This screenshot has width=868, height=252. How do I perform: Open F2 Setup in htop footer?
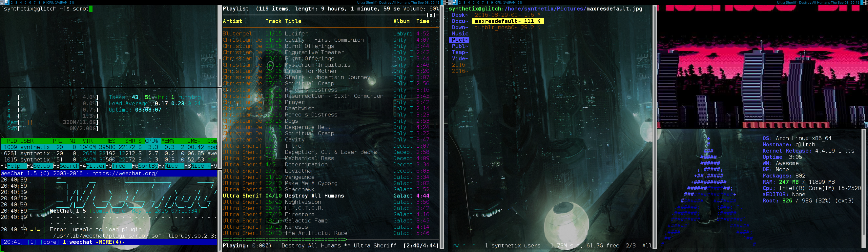(x=40, y=166)
